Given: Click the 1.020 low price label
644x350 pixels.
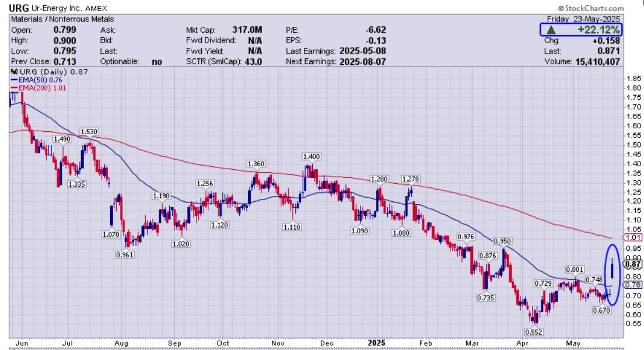Looking at the screenshot, I should coord(181,244).
